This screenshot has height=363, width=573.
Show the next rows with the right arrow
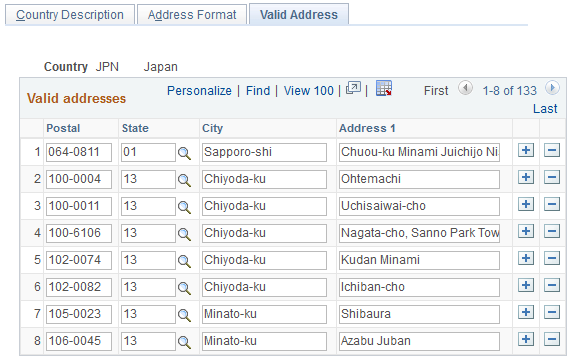click(552, 88)
